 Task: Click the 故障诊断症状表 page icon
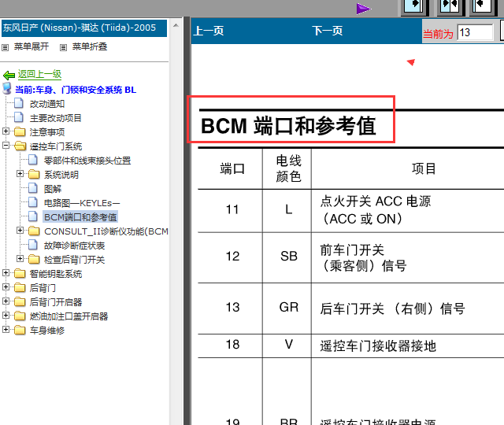(33, 245)
